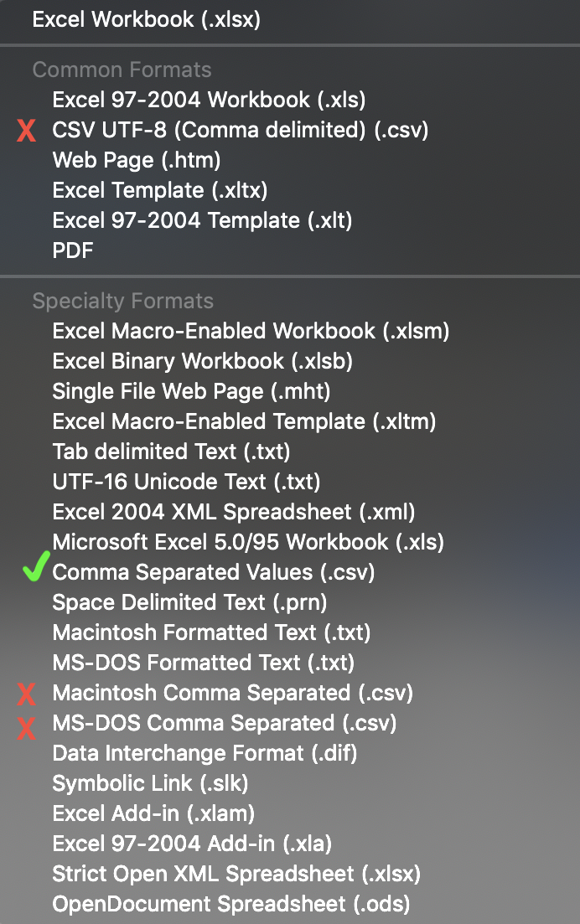Choose Space Delimited Text (.prn)
The image size is (580, 924).
[x=189, y=602]
